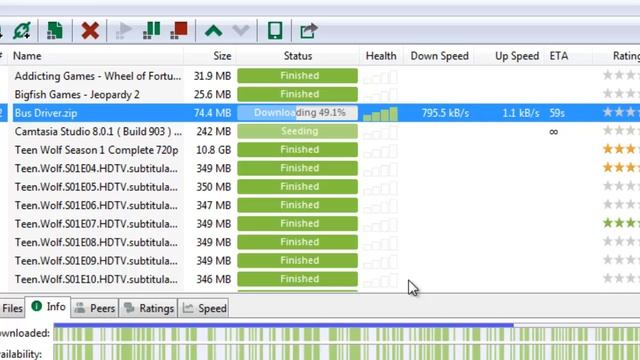Sort by ETA column header

tap(559, 56)
